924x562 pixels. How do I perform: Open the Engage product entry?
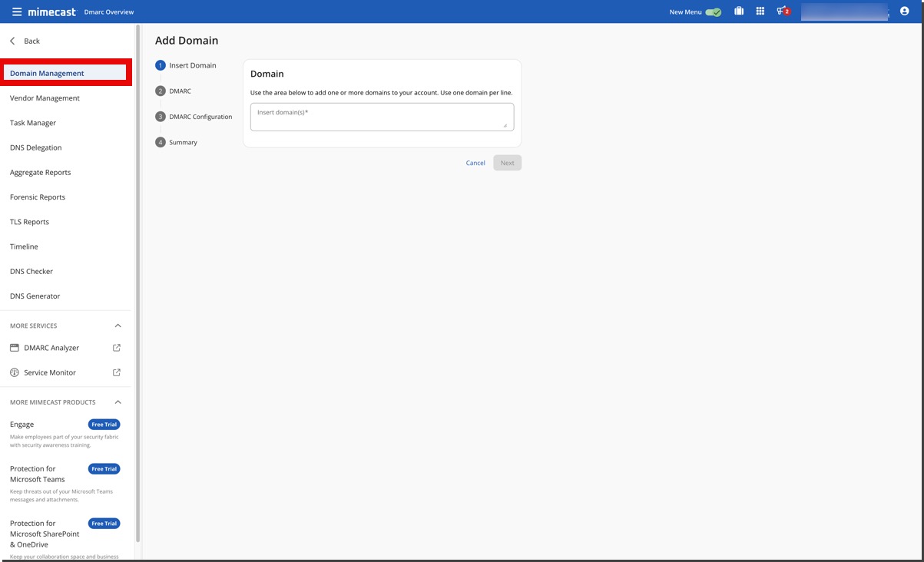click(22, 425)
